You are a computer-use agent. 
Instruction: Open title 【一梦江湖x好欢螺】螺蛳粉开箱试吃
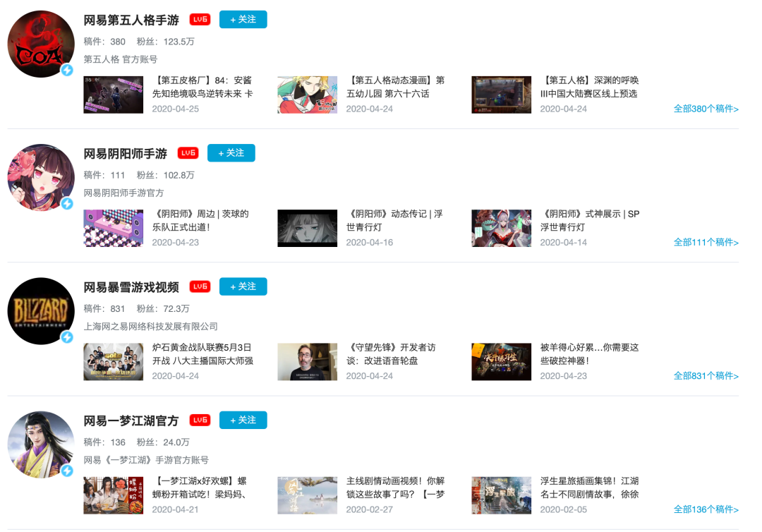200,488
